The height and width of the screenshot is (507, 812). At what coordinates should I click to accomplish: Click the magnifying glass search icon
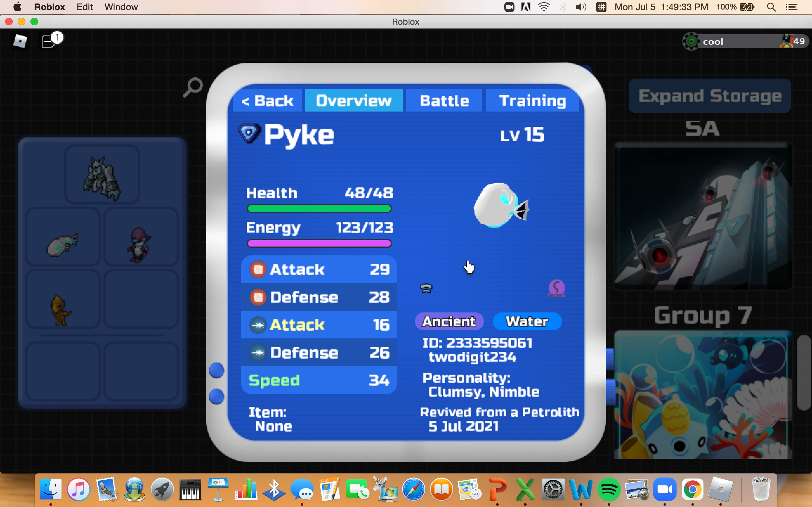pos(193,87)
